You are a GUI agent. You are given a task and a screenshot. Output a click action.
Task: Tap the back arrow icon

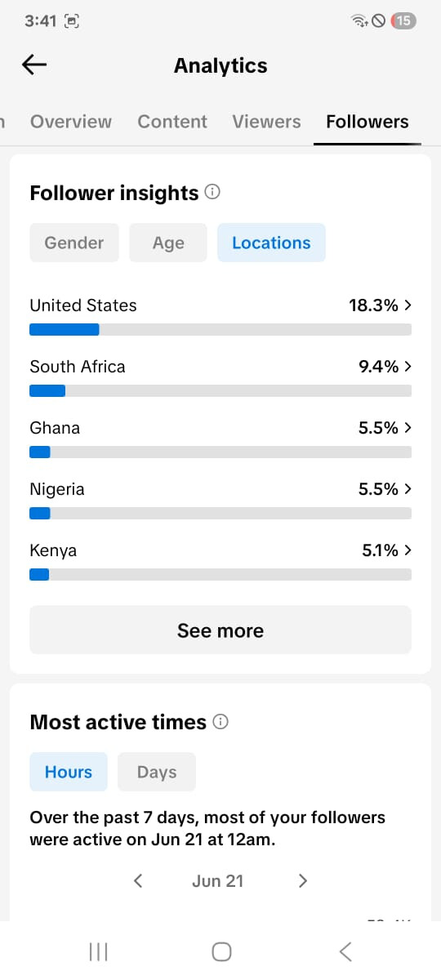pos(34,65)
